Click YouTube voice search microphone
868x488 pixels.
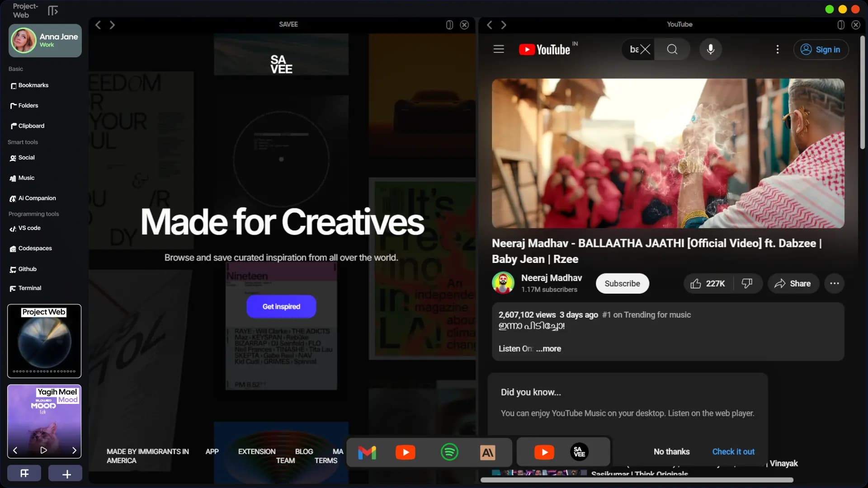coord(710,49)
